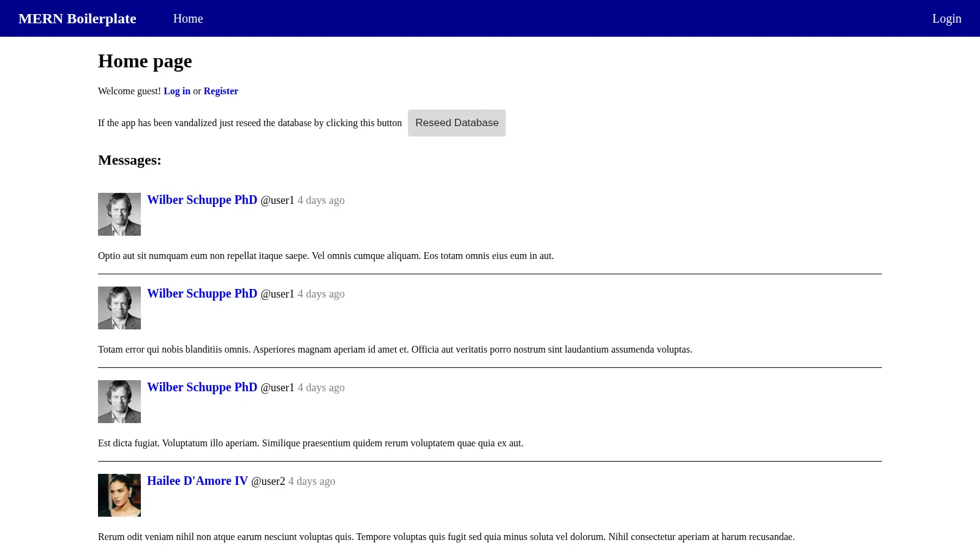The image size is (980, 551).
Task: Select @user1 handle on Optio message
Action: click(x=277, y=200)
